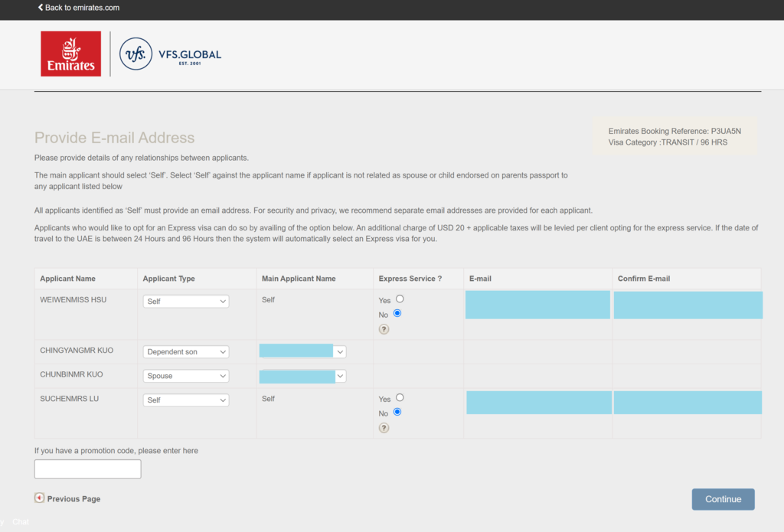
Task: Select Yes express service for WEIWENMISS HSU
Action: pos(400,299)
